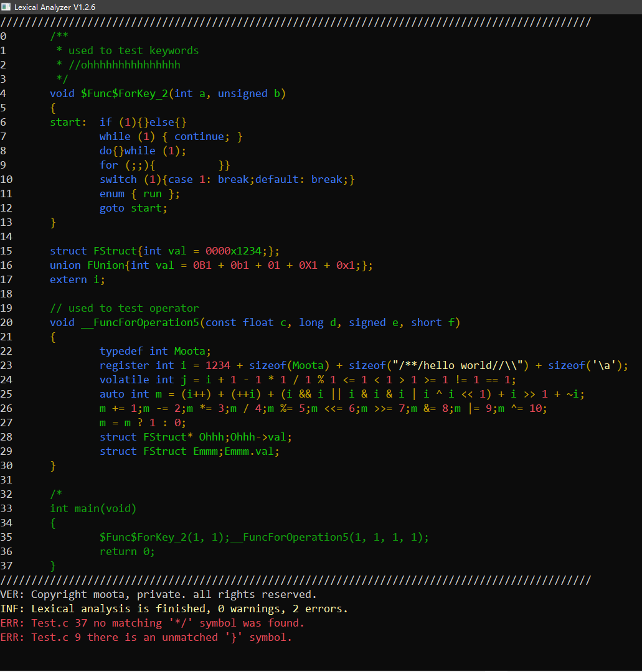
Task: Click the 'auto' keyword on line 25
Action: pos(112,394)
